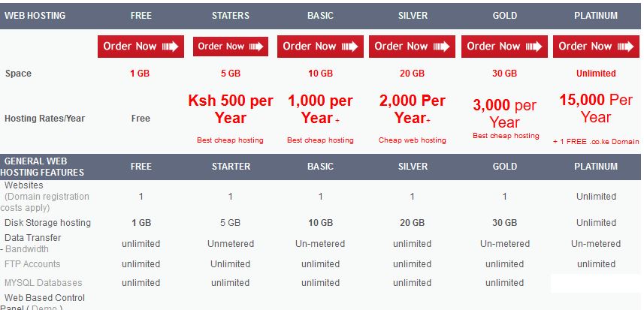
Task: Click the Cheap web hosting link under SILVER
Action: 412,140
